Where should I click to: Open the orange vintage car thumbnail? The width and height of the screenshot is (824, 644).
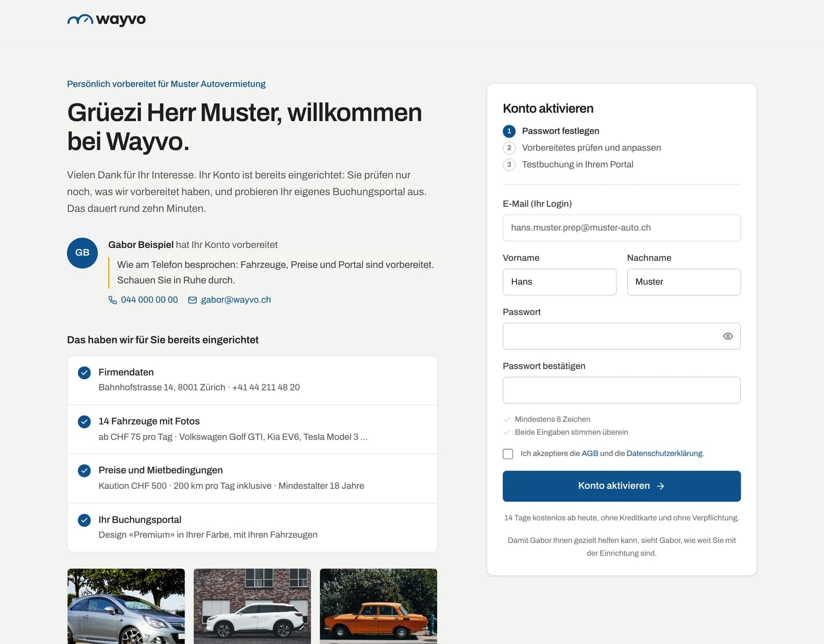pos(379,606)
